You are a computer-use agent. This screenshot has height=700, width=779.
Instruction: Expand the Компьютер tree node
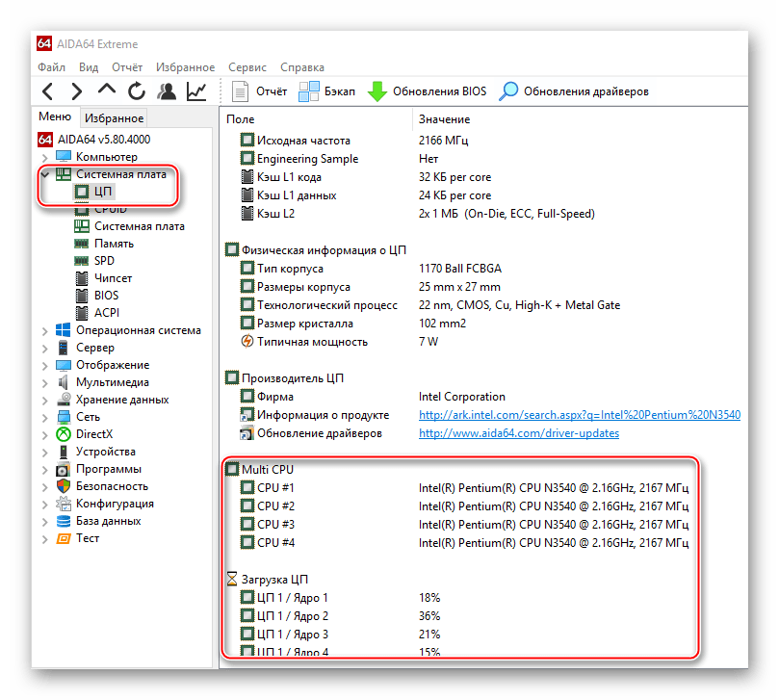44,157
